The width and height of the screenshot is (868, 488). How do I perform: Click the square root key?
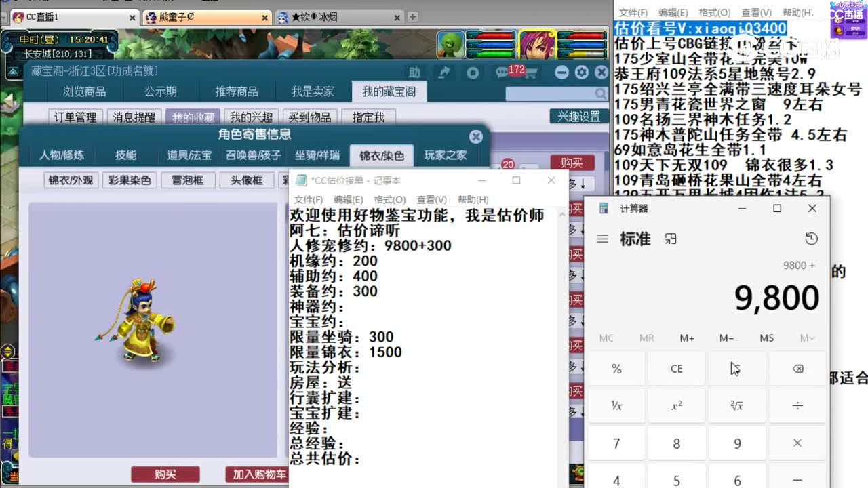(737, 406)
